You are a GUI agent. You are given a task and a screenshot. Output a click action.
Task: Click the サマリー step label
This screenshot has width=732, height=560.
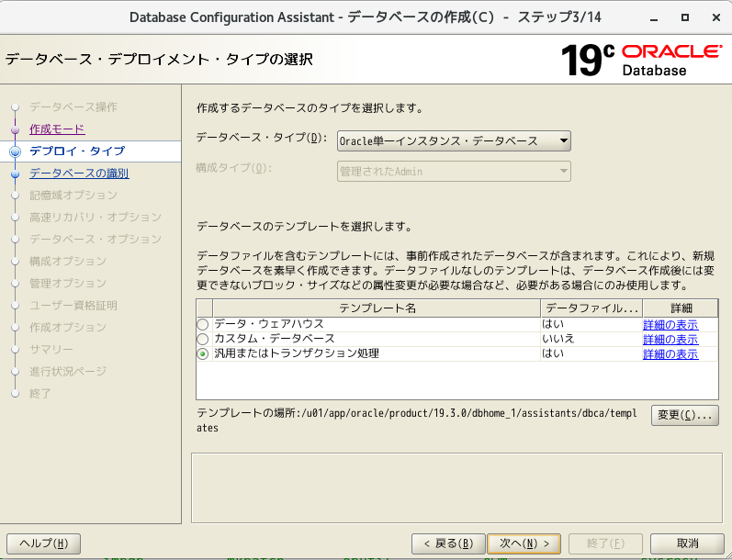click(x=51, y=350)
